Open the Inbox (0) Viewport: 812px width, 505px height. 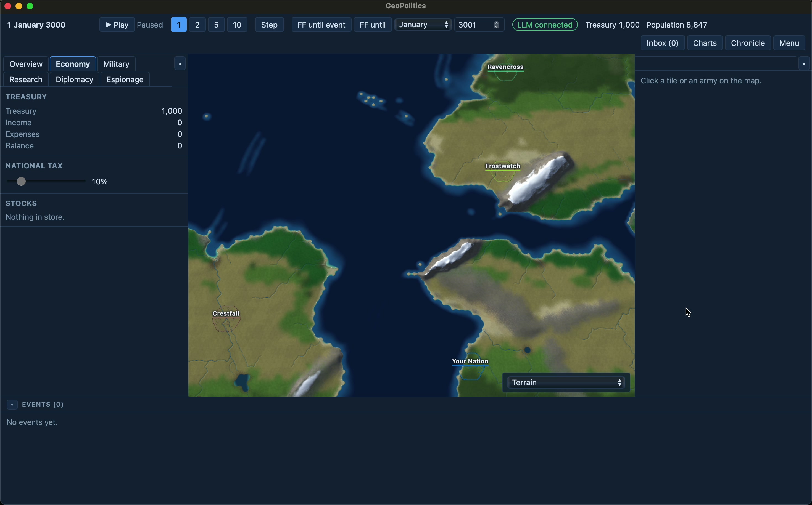pyautogui.click(x=663, y=43)
